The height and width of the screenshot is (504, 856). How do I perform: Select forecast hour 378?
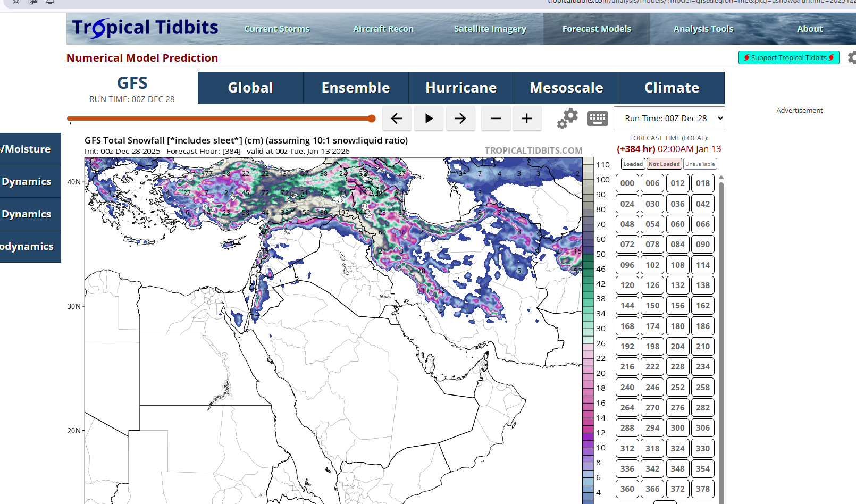coord(703,489)
